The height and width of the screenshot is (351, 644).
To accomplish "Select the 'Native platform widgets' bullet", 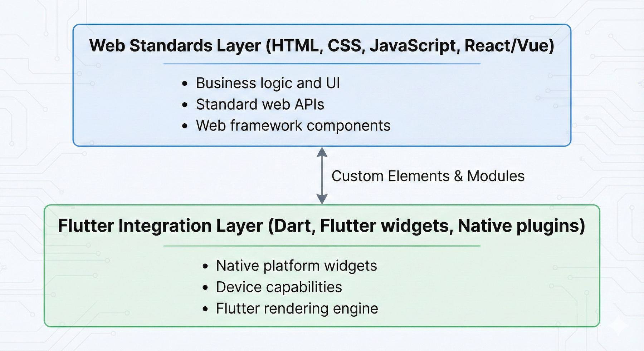I will point(296,266).
